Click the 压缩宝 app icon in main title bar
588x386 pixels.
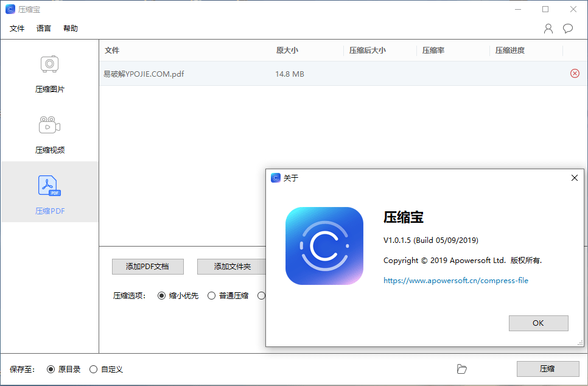tap(10, 9)
